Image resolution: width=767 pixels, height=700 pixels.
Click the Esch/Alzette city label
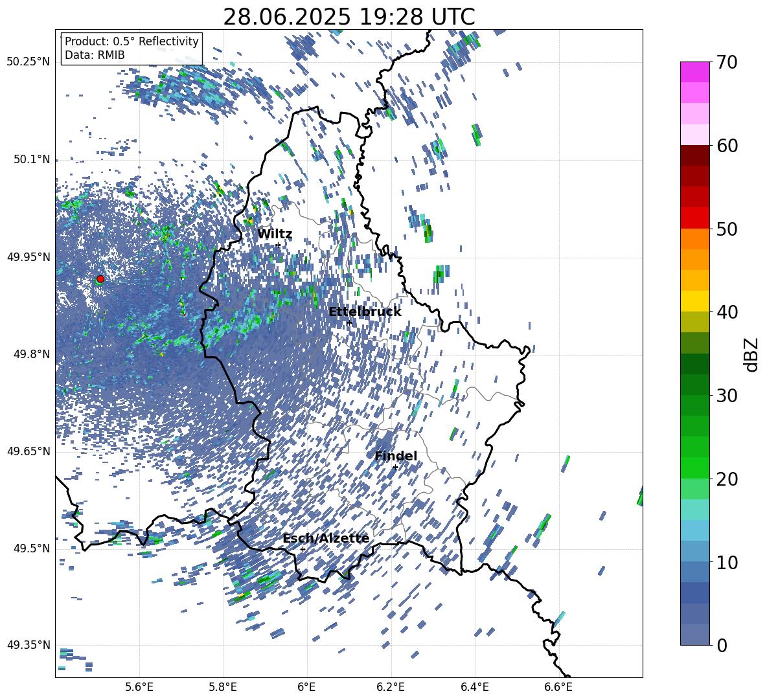[x=326, y=539]
